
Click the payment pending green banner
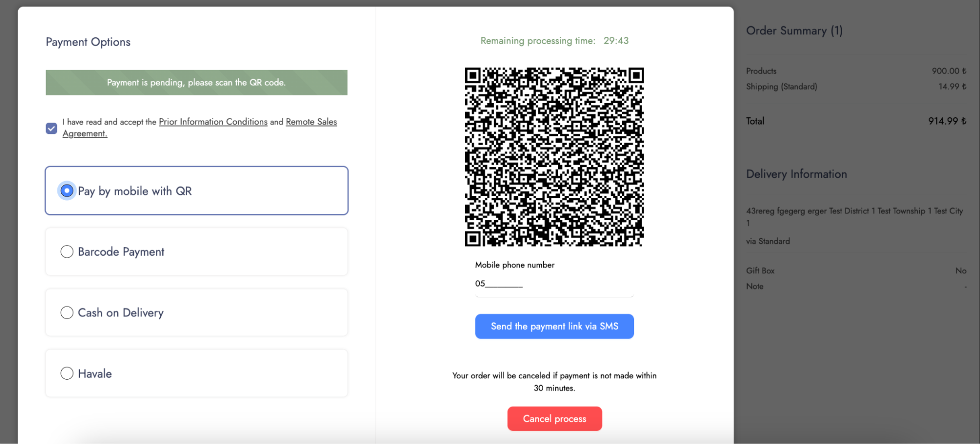coord(196,82)
